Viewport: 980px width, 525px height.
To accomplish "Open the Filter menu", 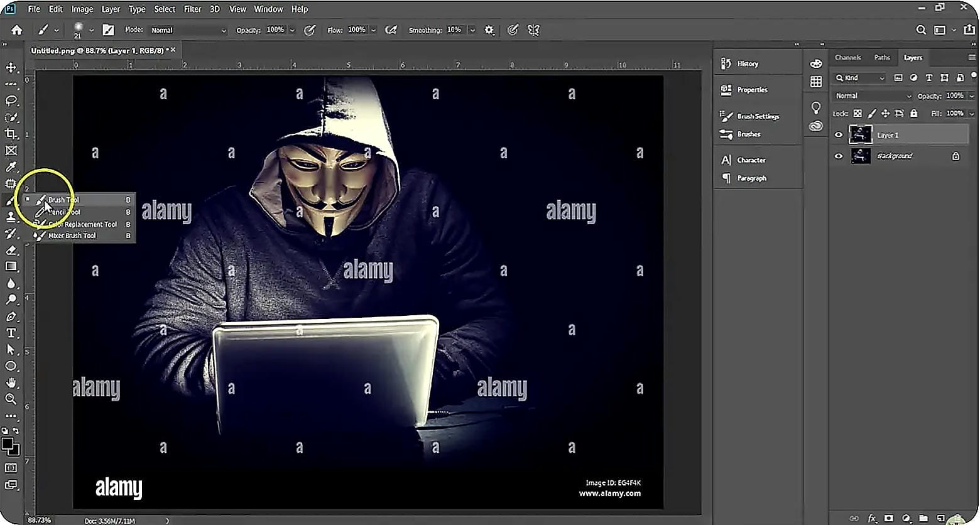I will [192, 9].
